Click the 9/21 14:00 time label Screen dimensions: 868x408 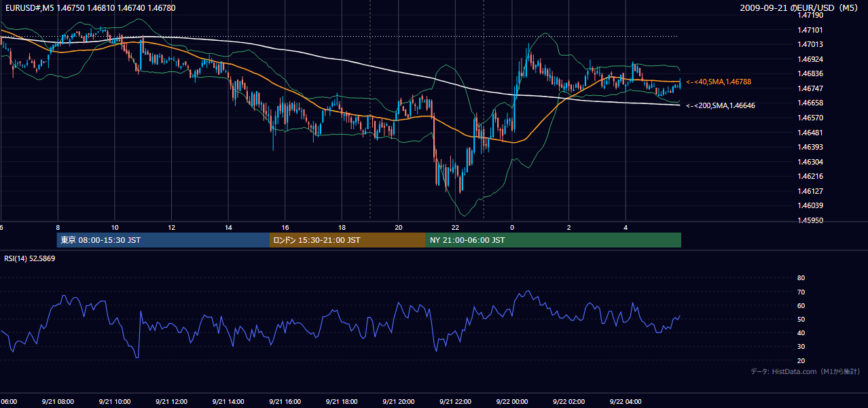point(228,402)
